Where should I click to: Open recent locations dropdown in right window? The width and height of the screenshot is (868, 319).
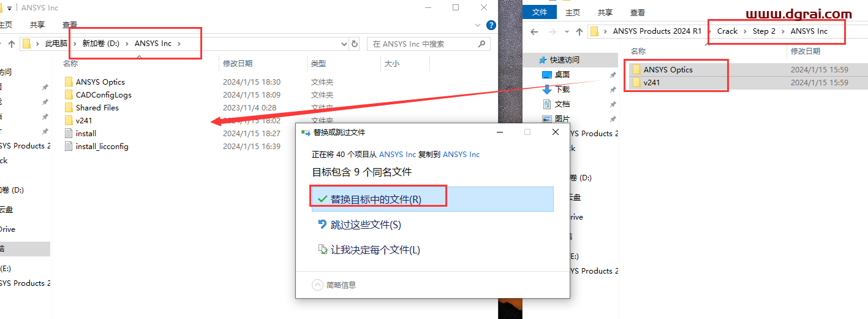(565, 31)
